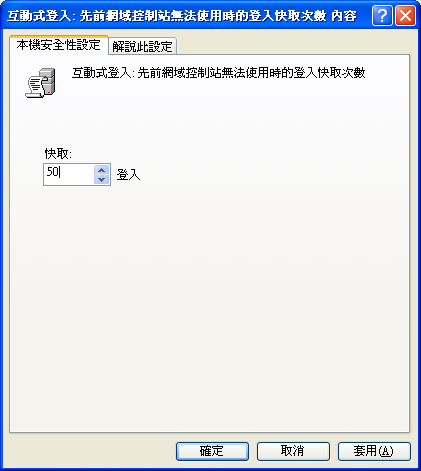
Task: Confirm with the 確定 button
Action: (x=212, y=451)
